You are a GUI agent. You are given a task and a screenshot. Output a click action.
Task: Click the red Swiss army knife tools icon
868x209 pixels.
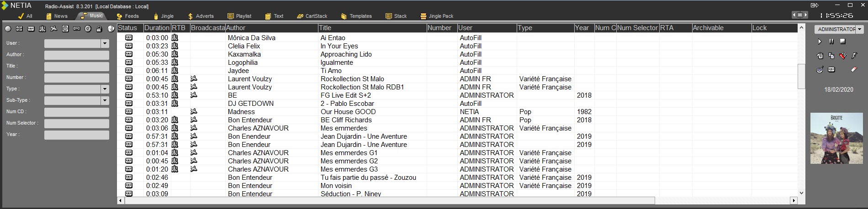(843, 56)
